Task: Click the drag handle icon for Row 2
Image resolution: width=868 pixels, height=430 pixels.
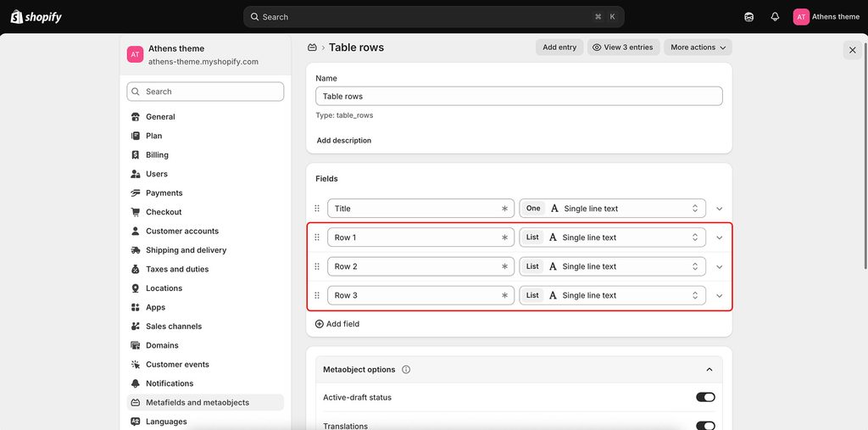Action: [x=317, y=266]
